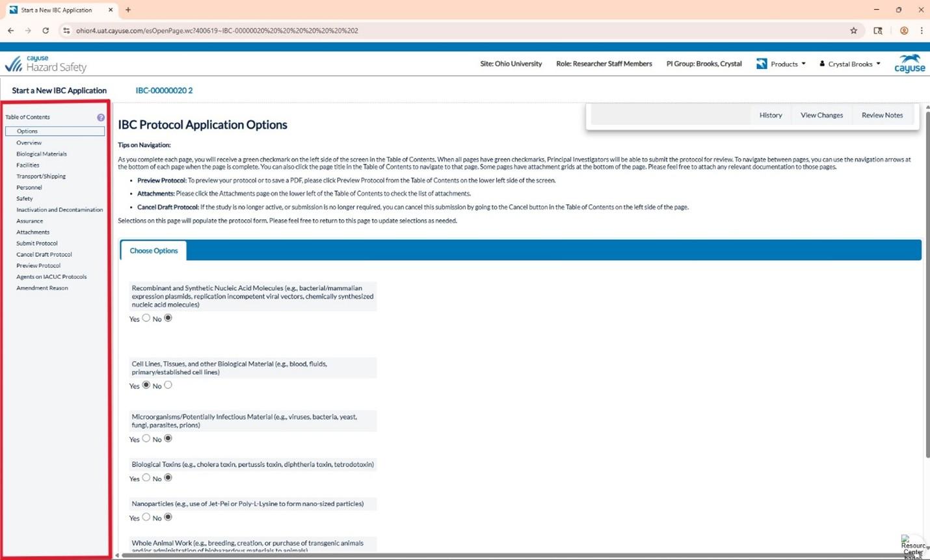930x560 pixels.
Task: Click the Cayuse Hazard Safety logo
Action: [46, 64]
